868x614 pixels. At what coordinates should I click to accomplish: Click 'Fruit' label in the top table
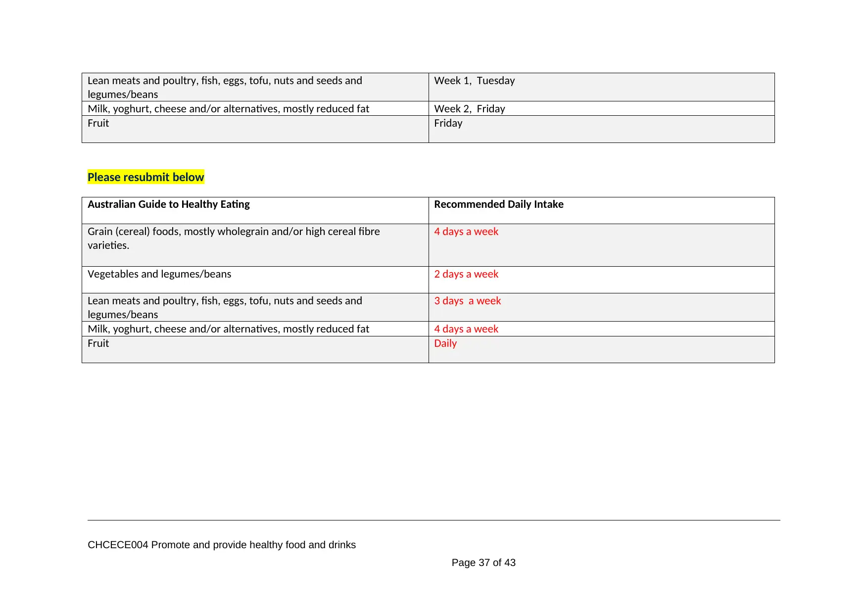[x=98, y=123]
